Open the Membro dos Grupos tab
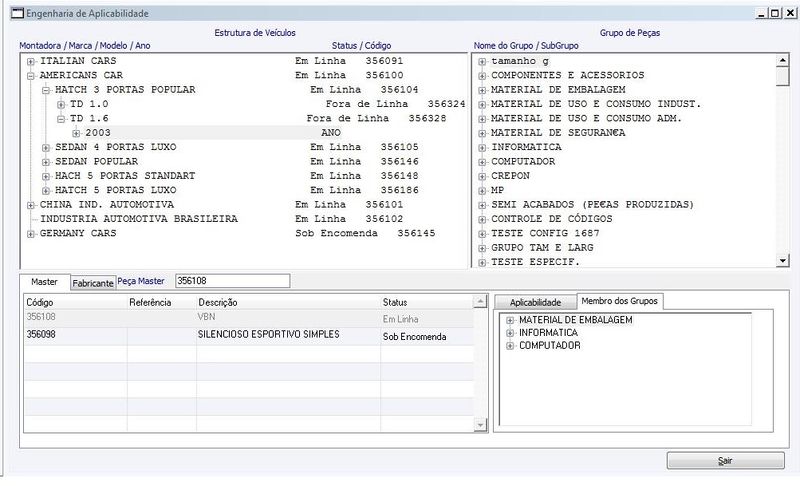 pyautogui.click(x=619, y=301)
